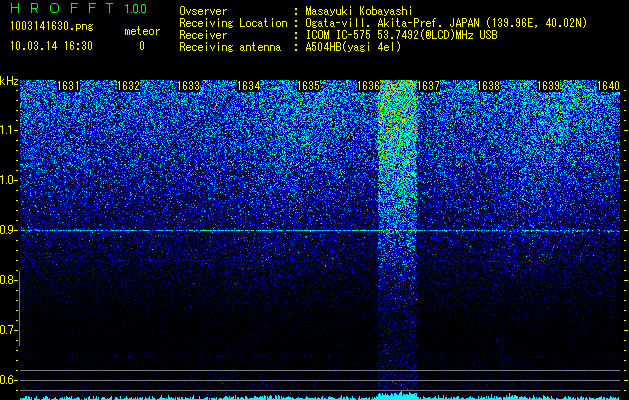
Task: Click the 'Receiving antenna' label
Action: [230, 47]
